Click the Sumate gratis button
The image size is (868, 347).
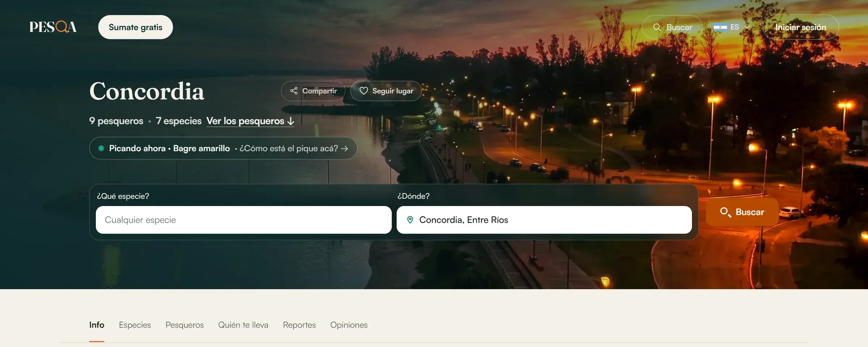tap(136, 27)
